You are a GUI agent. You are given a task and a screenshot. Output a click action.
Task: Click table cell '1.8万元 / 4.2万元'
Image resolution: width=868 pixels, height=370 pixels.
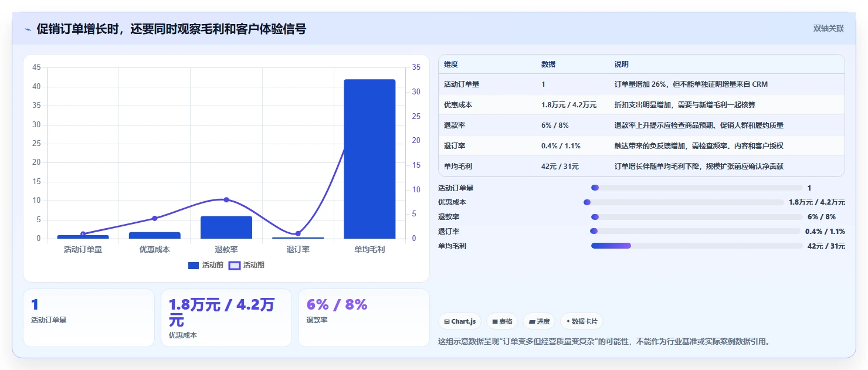point(569,105)
